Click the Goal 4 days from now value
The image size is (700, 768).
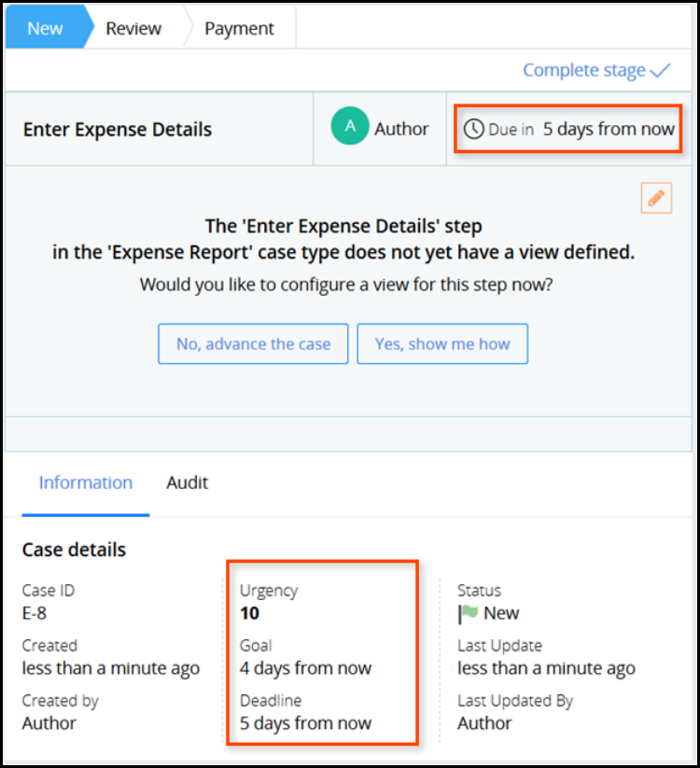305,668
